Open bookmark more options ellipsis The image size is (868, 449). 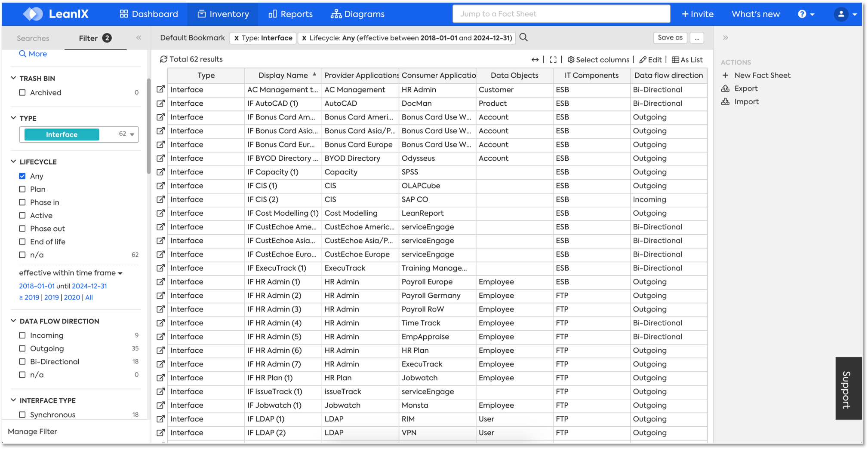697,38
